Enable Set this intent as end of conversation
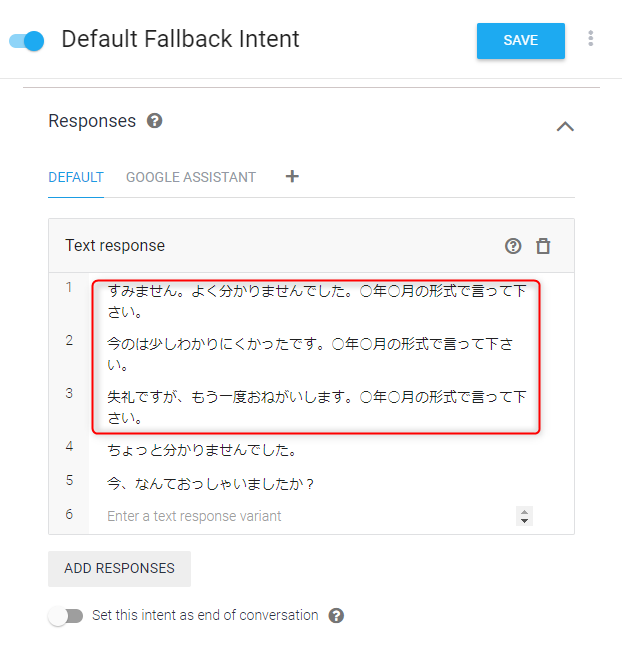The height and width of the screenshot is (654, 622). click(65, 616)
